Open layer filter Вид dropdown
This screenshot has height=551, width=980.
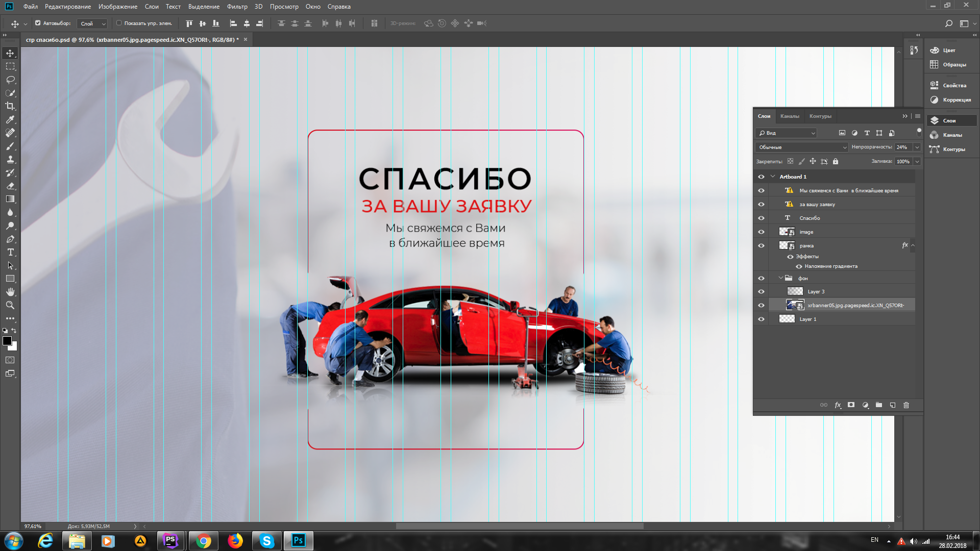click(787, 133)
